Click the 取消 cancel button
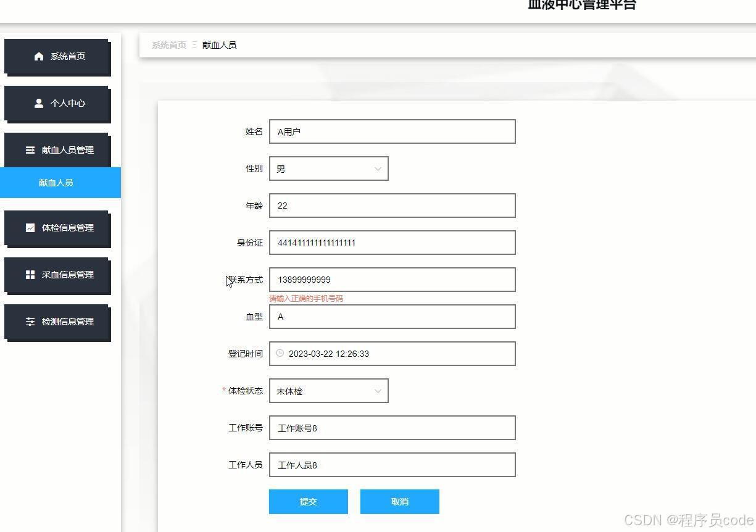This screenshot has height=532, width=756. point(399,501)
